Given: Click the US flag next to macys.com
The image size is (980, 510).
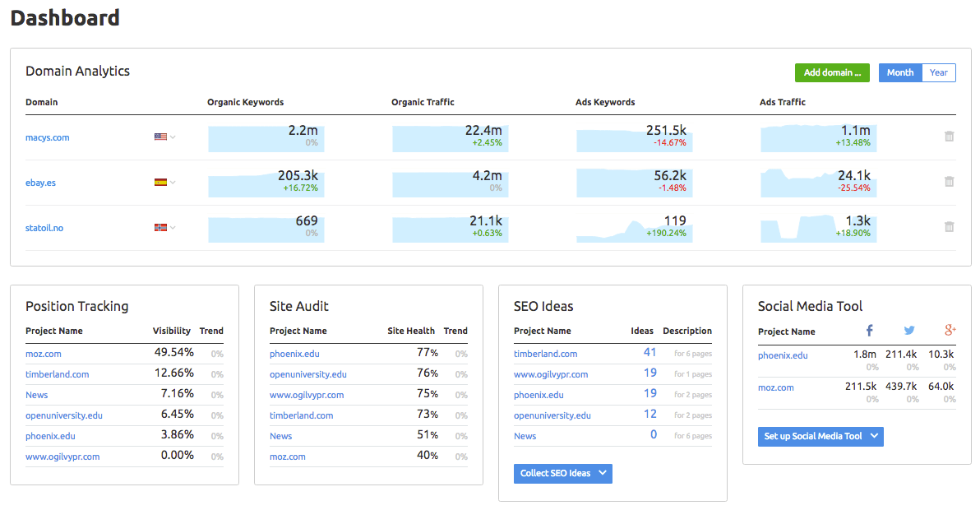Looking at the screenshot, I should click(162, 137).
